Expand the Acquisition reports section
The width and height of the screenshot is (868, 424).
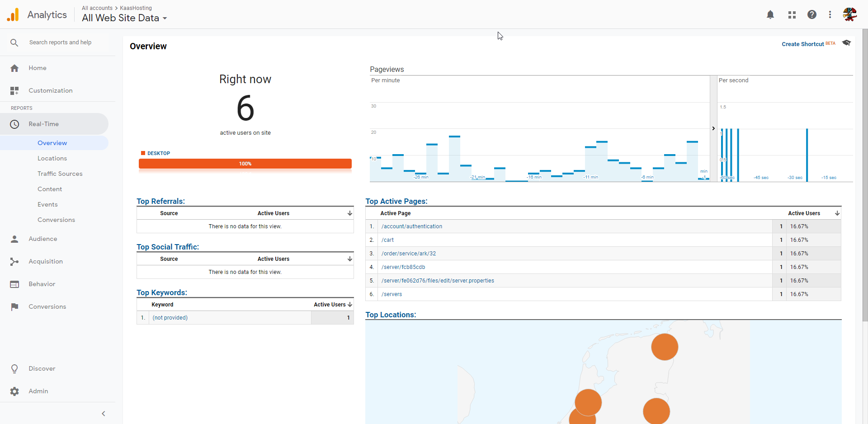(46, 262)
